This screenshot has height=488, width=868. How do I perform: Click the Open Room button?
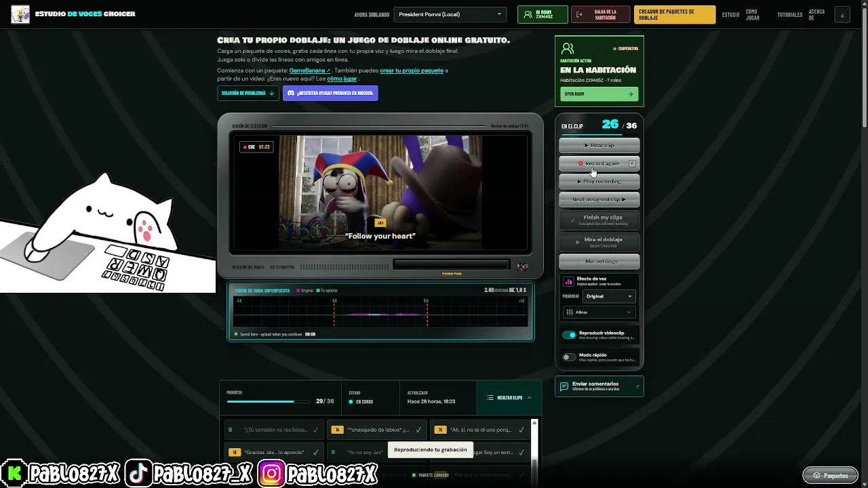[x=599, y=94]
